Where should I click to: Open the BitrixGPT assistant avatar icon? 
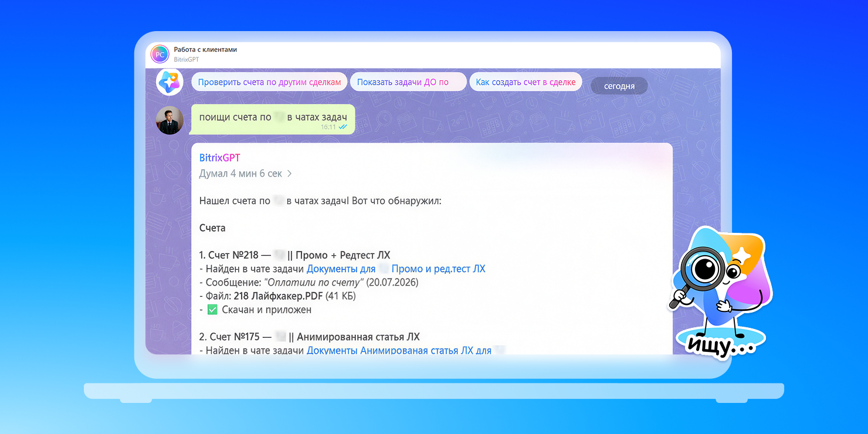[x=169, y=82]
